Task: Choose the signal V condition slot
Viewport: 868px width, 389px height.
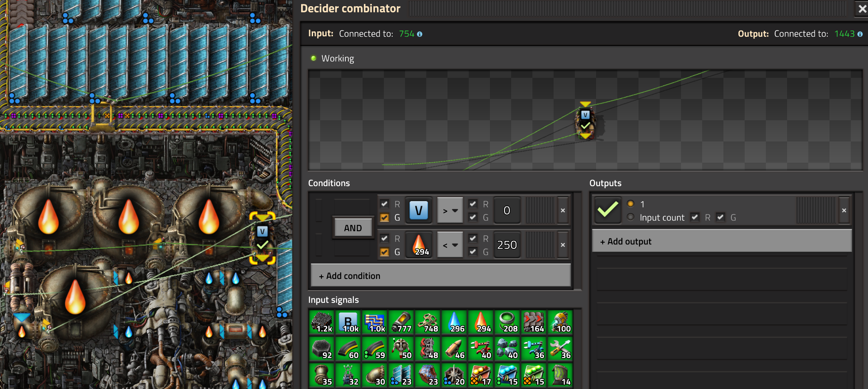Action: (x=418, y=210)
